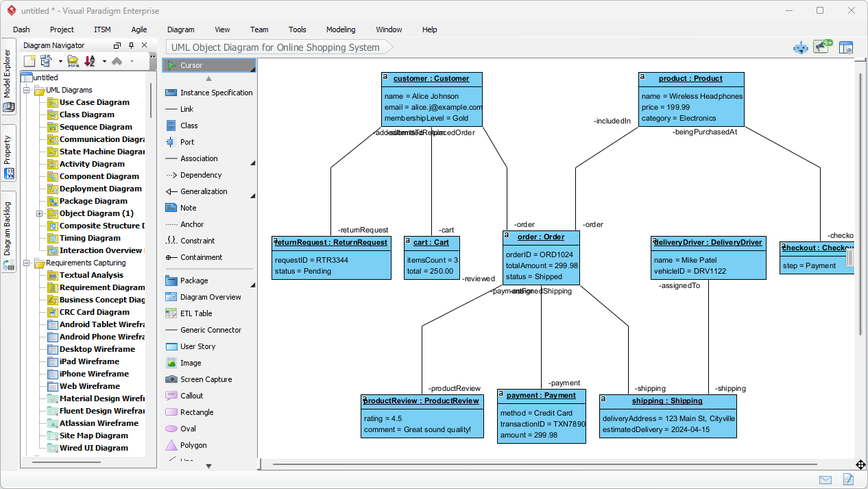Select the Instance Specification tool
Screen dimensions: 868x489
coord(197,93)
